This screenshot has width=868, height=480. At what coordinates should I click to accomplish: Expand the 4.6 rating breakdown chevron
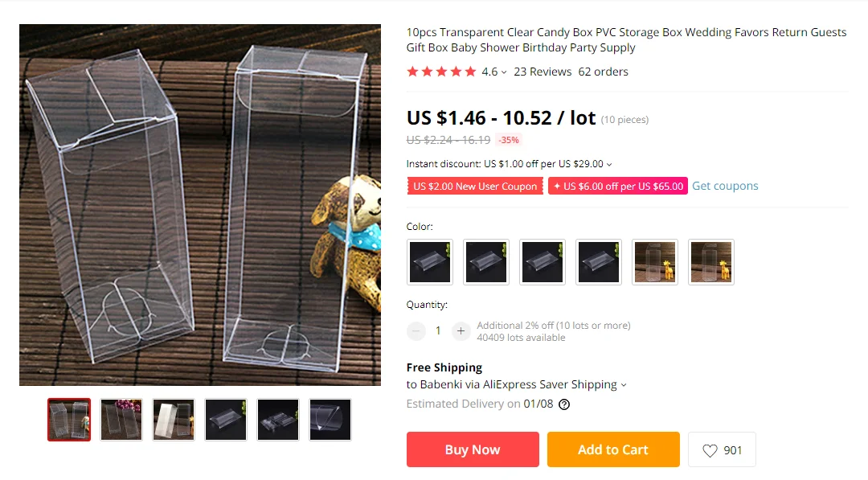coord(504,72)
